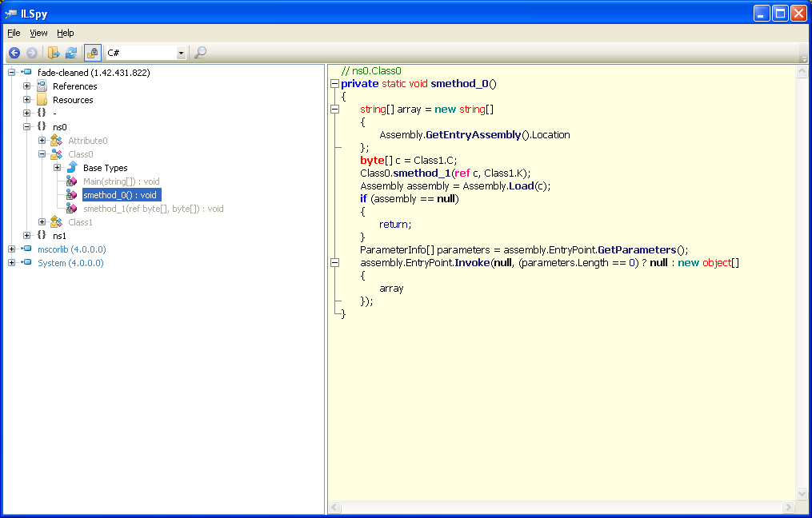
Task: Follow the smethod_0 declaration link
Action: 459,84
